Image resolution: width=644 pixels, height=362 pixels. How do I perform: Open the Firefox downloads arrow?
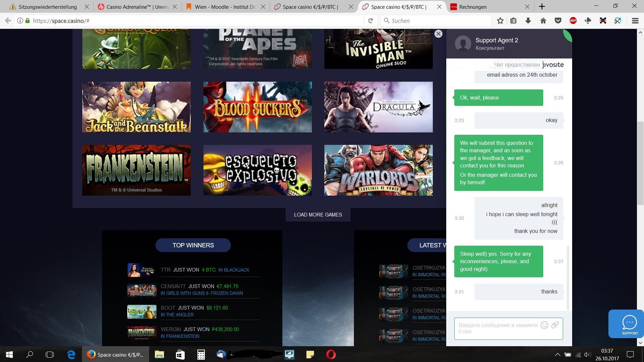528,21
